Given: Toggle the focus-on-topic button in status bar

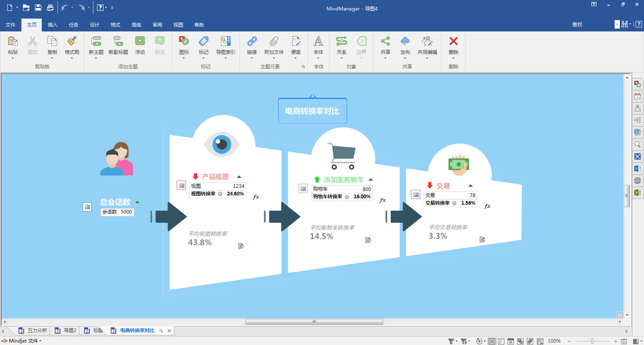Looking at the screenshot, I should click(x=491, y=341).
